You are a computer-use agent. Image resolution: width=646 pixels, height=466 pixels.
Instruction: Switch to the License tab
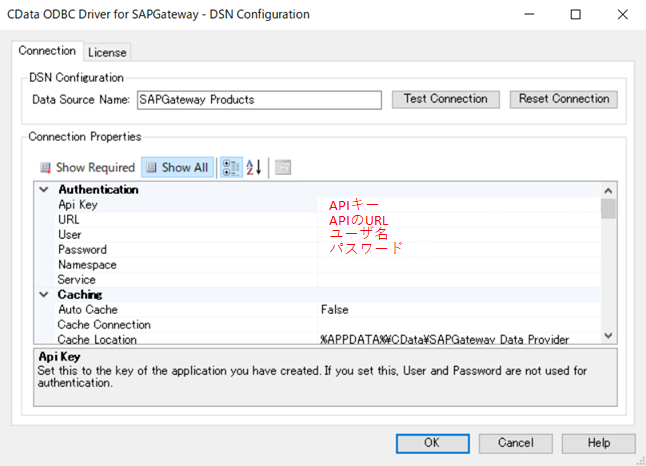107,53
